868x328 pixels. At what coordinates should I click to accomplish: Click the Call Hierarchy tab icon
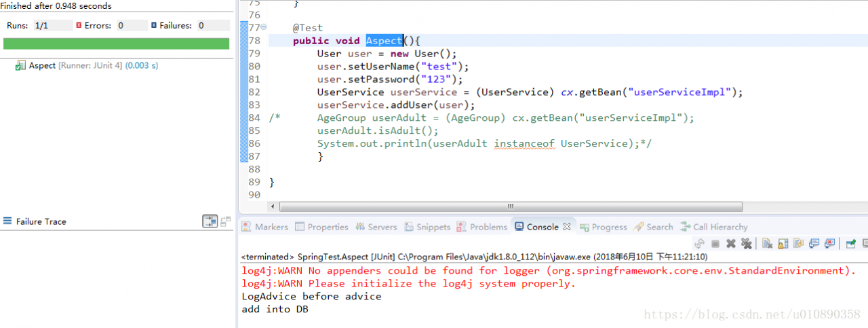tap(686, 227)
